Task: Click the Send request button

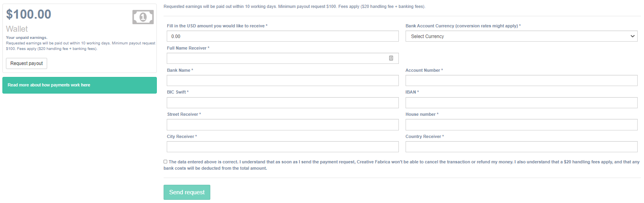Action: (x=187, y=192)
